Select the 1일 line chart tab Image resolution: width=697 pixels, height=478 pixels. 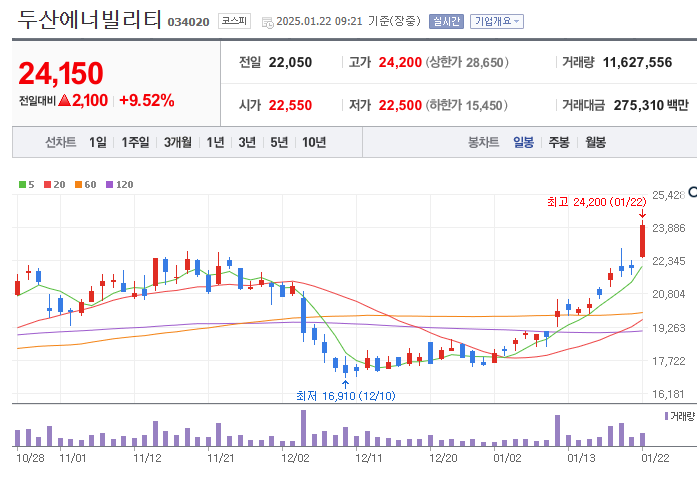click(x=98, y=142)
